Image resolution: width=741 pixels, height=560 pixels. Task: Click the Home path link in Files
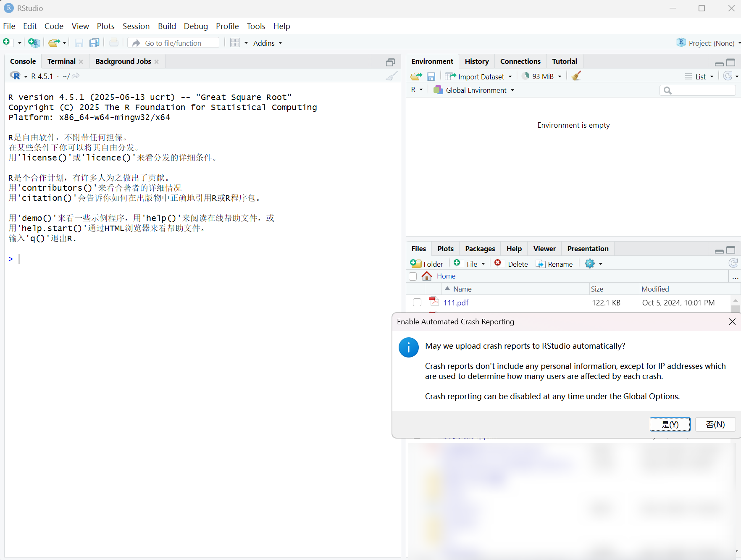pyautogui.click(x=446, y=276)
